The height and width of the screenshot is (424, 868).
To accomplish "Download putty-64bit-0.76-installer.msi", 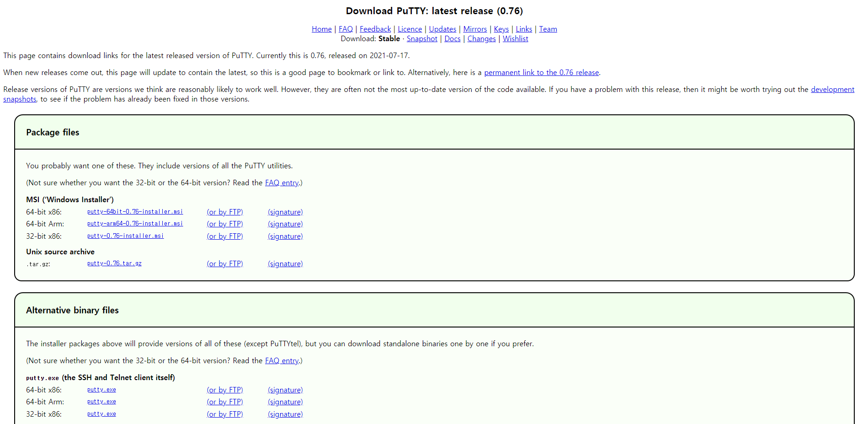I will [x=135, y=212].
